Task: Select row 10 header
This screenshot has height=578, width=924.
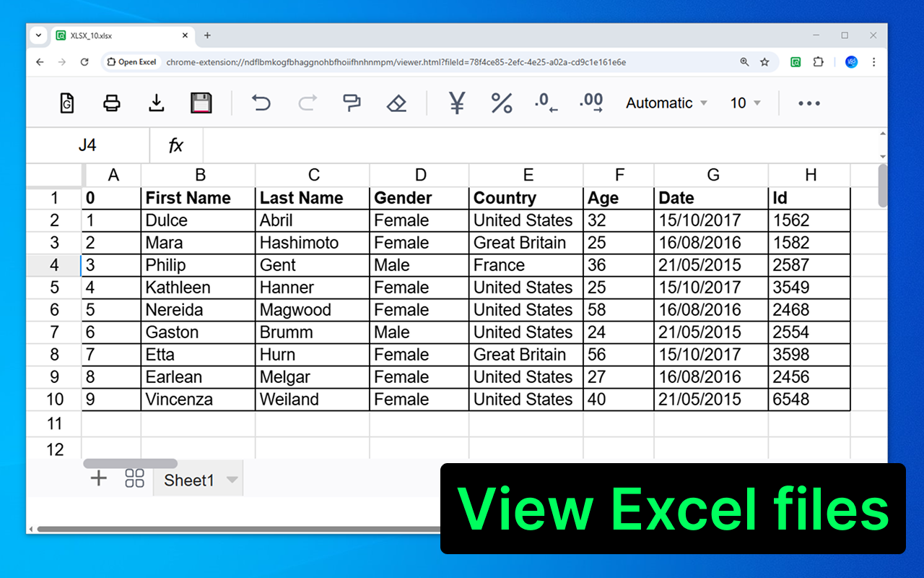Action: (x=54, y=400)
